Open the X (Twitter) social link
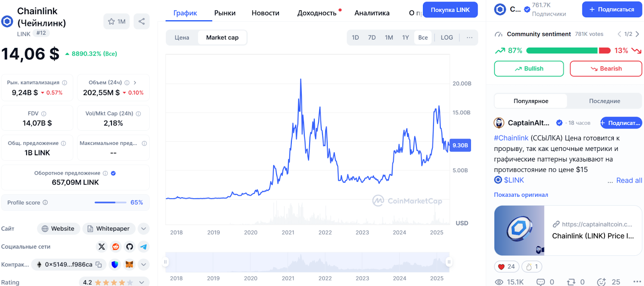 tap(101, 247)
